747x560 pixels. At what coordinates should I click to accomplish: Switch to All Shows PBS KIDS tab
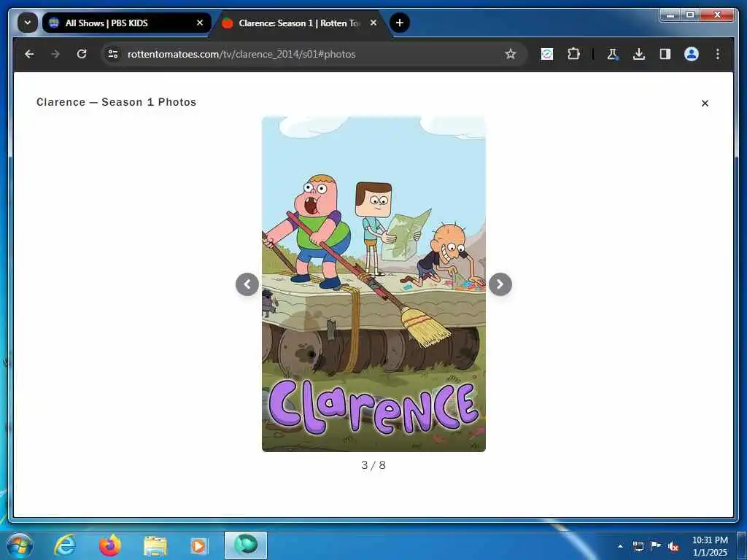(x=126, y=23)
